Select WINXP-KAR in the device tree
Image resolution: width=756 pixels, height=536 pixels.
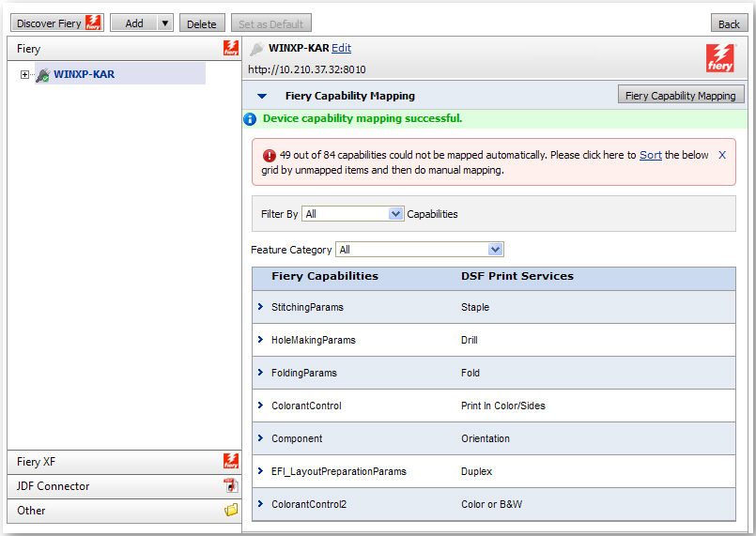[x=84, y=74]
